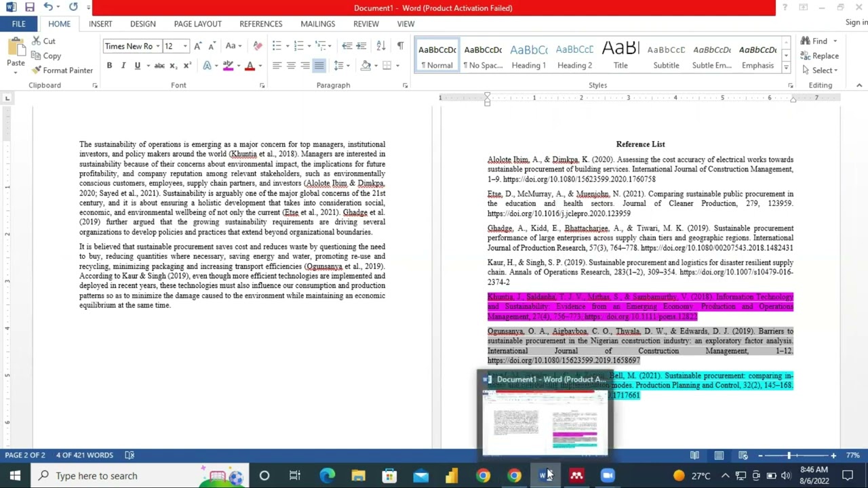Cut the selected text
868x488 pixels.
pos(43,41)
